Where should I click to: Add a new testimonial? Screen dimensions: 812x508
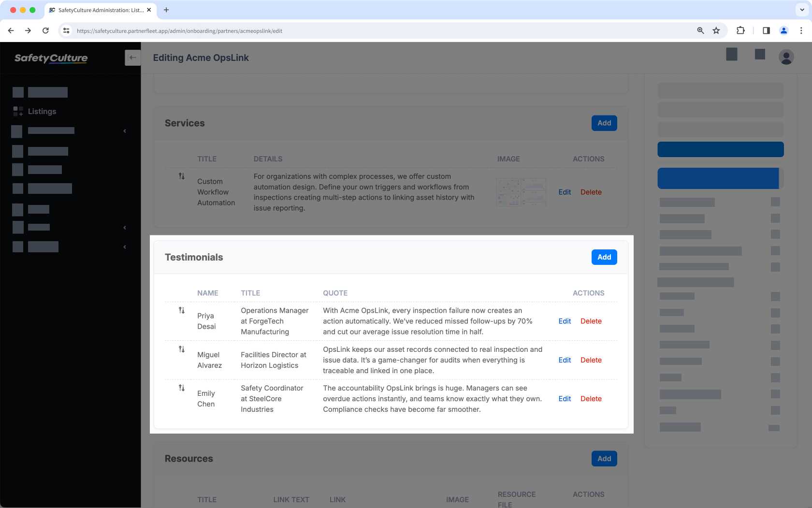[604, 257]
